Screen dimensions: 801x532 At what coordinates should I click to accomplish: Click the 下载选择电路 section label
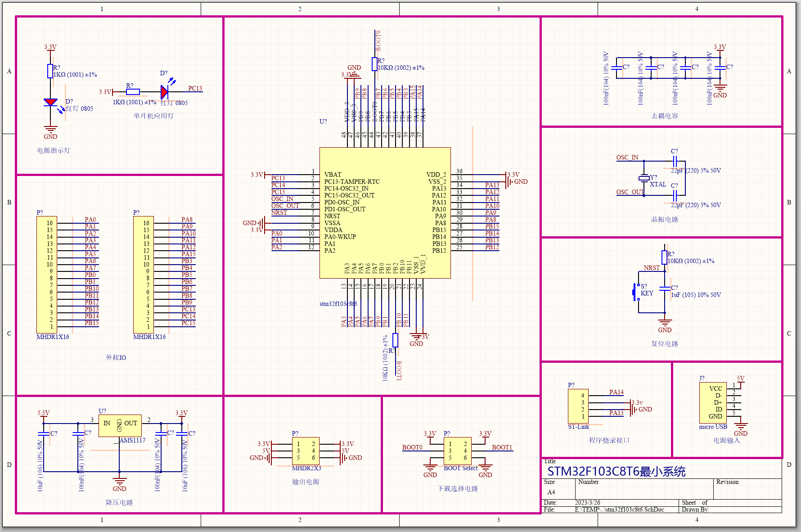click(458, 488)
